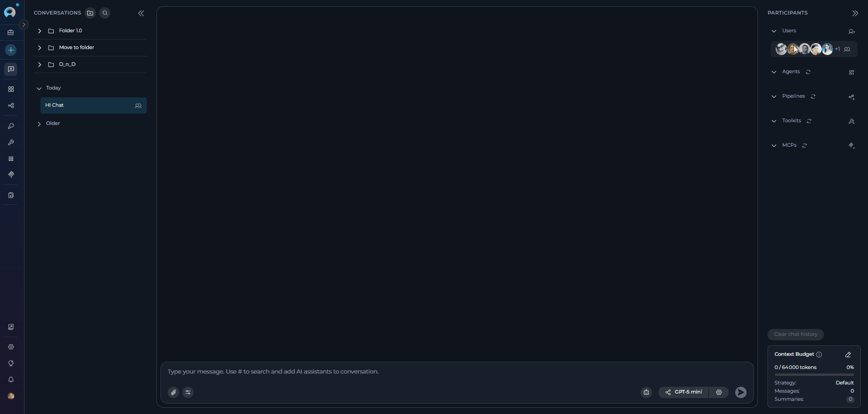Open the GPT-5 mini model selector

click(x=683, y=392)
